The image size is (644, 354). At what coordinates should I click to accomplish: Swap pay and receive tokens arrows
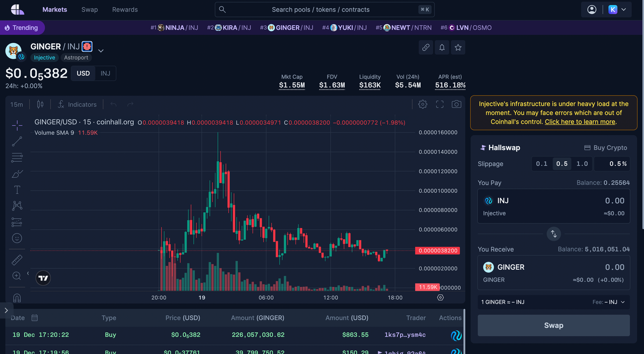553,234
